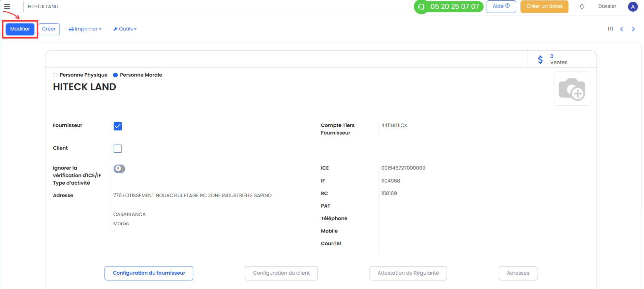The width and height of the screenshot is (644, 289).
Task: Click the ICE value 001545727000009
Action: [403, 168]
